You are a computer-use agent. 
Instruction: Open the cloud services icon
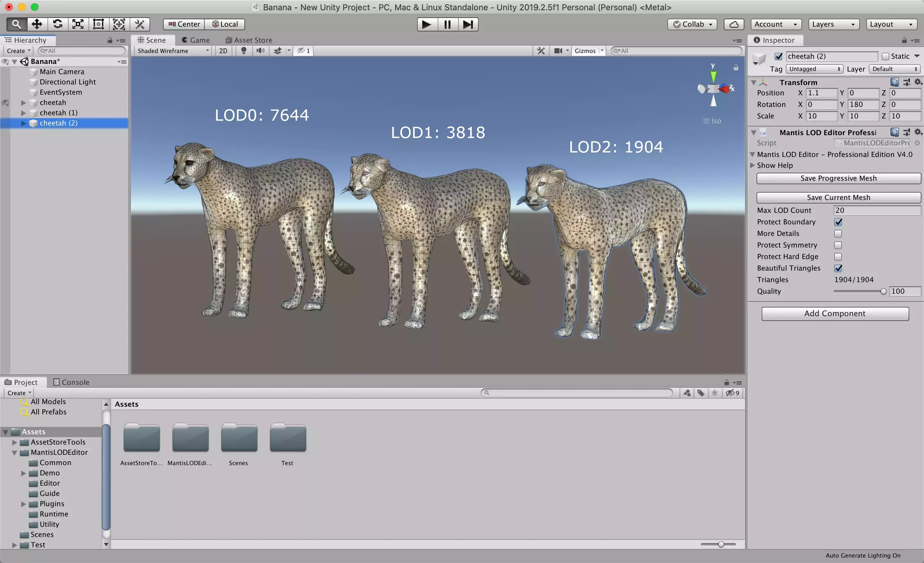click(734, 24)
